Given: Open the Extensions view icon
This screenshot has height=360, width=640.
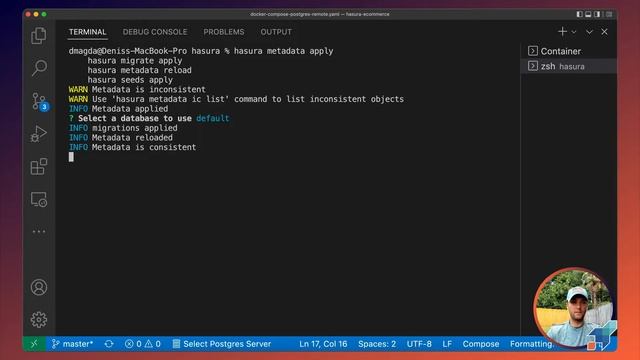Looking at the screenshot, I should point(39,167).
